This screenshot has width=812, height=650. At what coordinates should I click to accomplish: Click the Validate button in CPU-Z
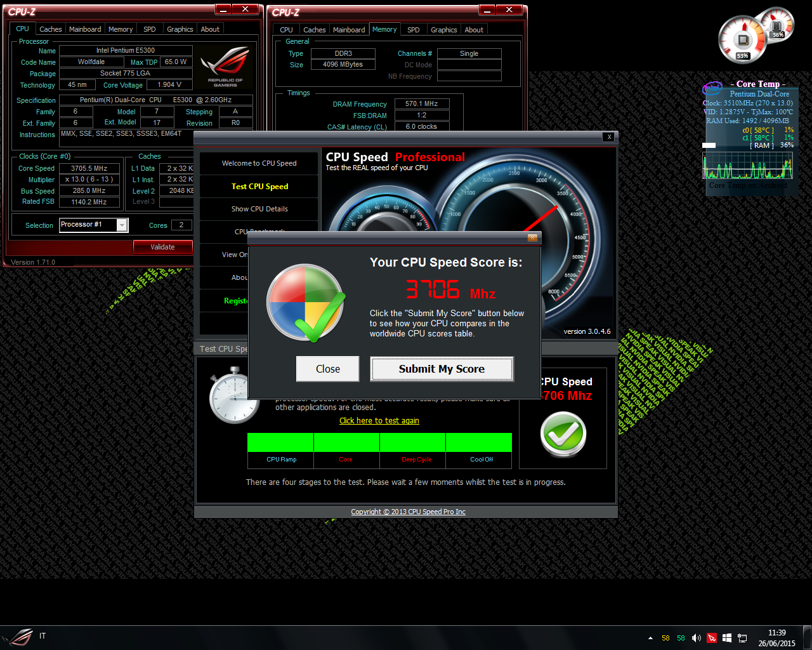point(162,247)
